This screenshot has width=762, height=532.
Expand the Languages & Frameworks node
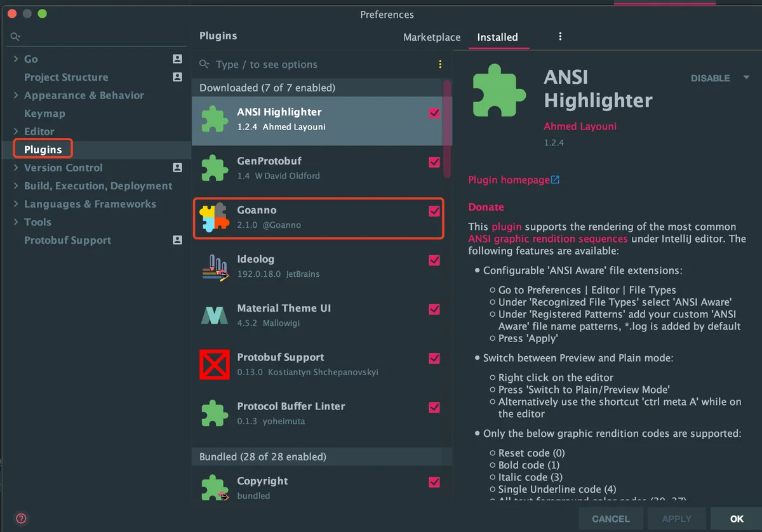[16, 204]
